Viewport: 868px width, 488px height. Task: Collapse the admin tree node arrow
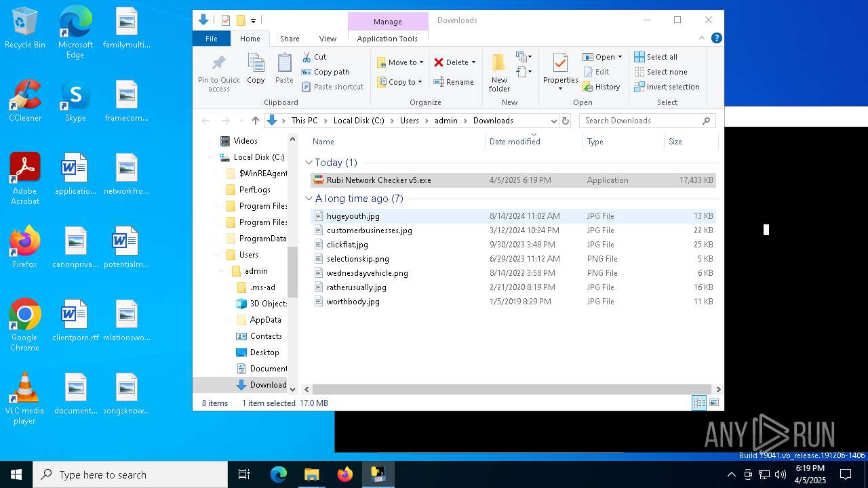pyautogui.click(x=222, y=271)
